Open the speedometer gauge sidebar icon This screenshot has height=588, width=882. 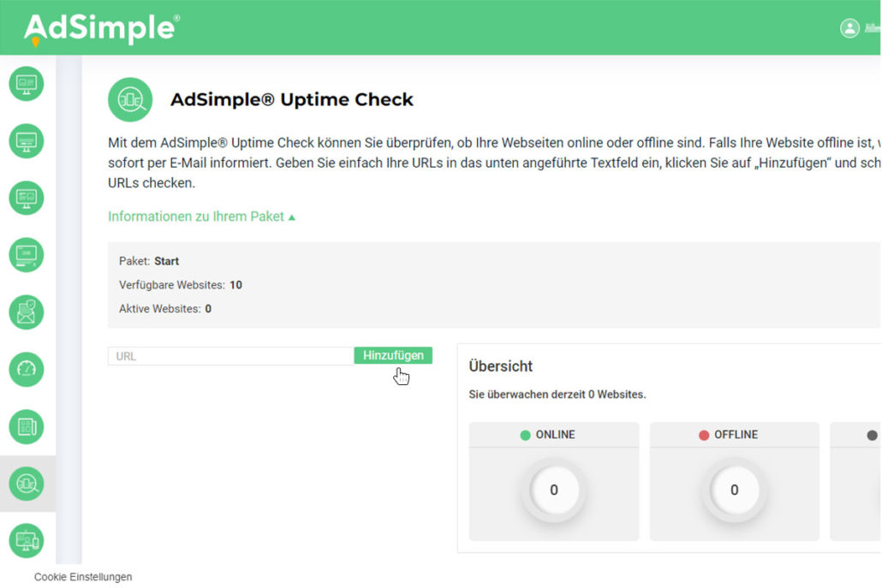[26, 369]
